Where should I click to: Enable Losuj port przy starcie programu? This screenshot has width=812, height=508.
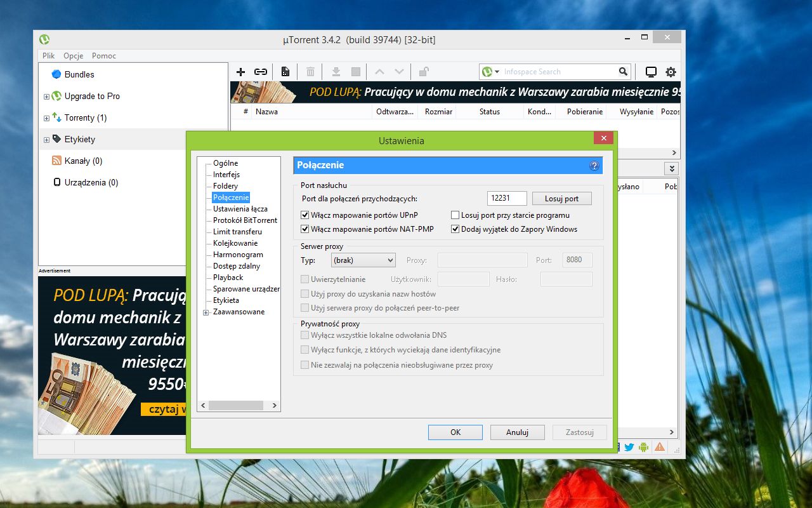pos(455,215)
